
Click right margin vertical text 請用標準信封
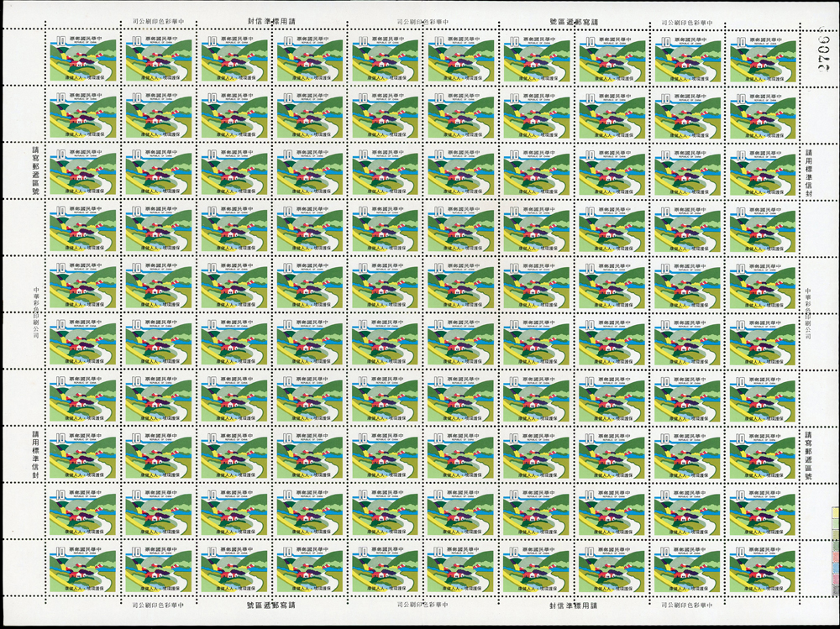coord(810,170)
